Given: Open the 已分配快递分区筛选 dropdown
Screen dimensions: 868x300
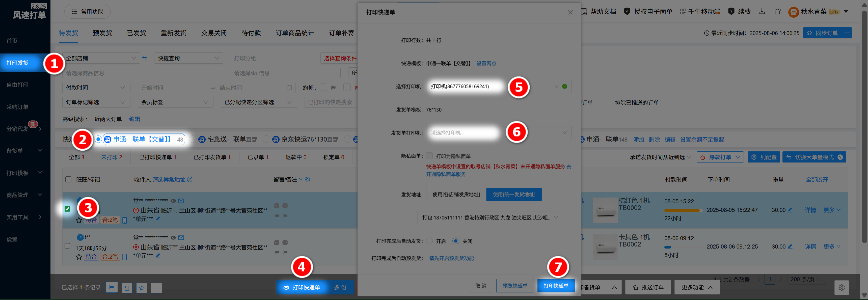Looking at the screenshot, I should (258, 102).
